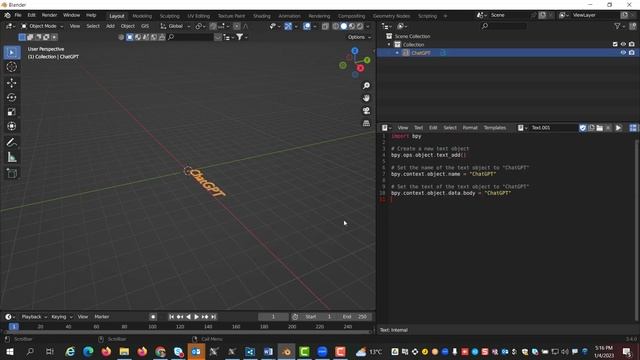640x360 pixels.
Task: Select the Measure tool
Action: tap(11, 157)
